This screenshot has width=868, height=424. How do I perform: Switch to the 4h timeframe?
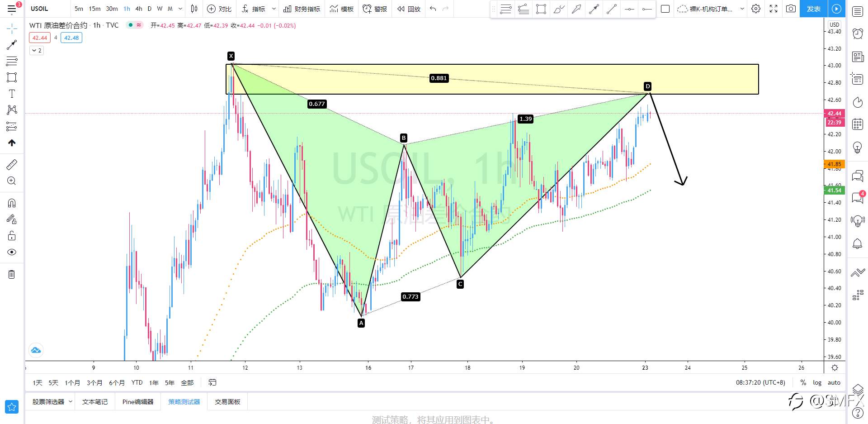click(139, 9)
